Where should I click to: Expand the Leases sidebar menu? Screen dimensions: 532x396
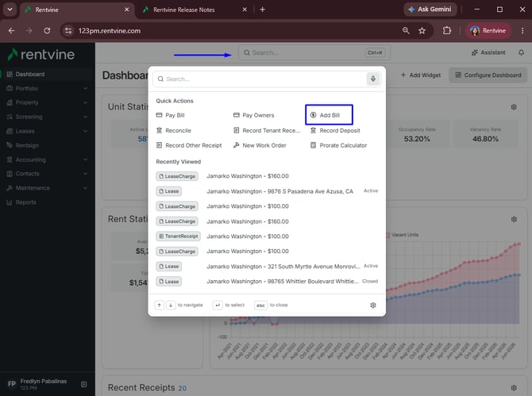[x=47, y=131]
